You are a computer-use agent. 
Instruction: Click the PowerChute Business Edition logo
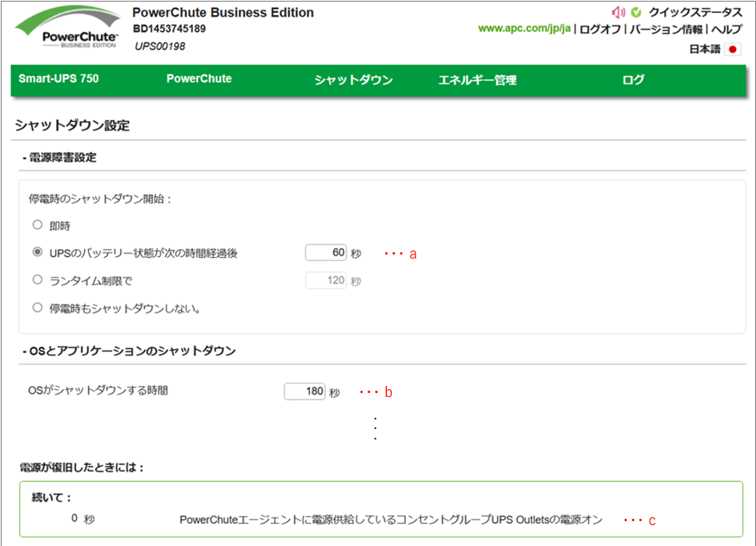(x=67, y=27)
